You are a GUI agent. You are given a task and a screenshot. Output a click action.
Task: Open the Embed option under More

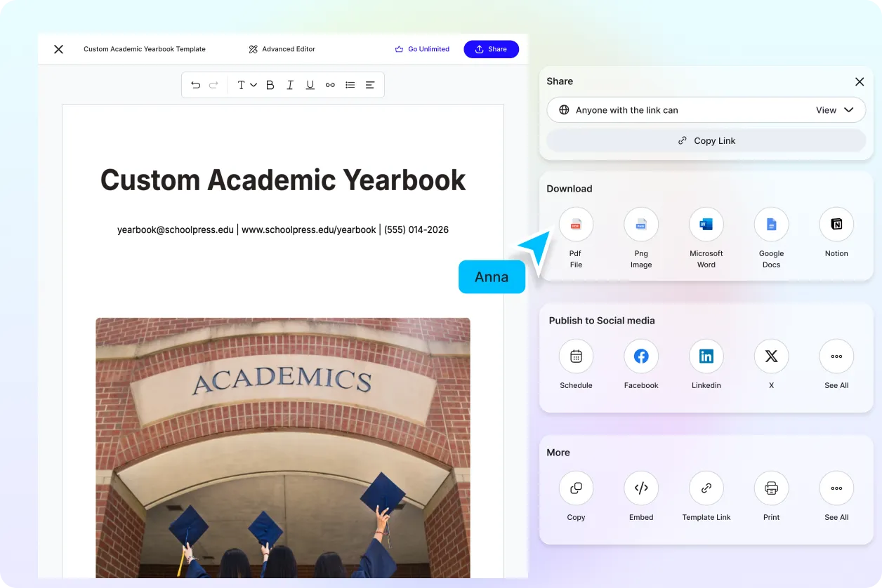[640, 488]
